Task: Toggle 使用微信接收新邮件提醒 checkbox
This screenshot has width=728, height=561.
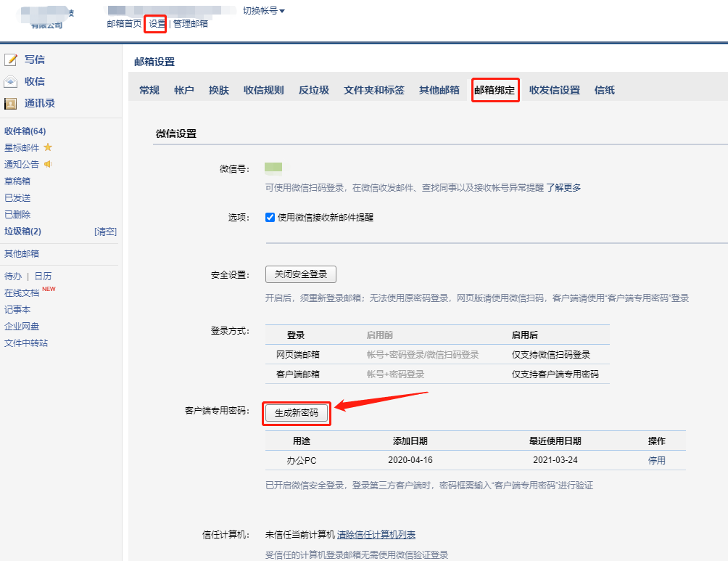Action: click(270, 217)
